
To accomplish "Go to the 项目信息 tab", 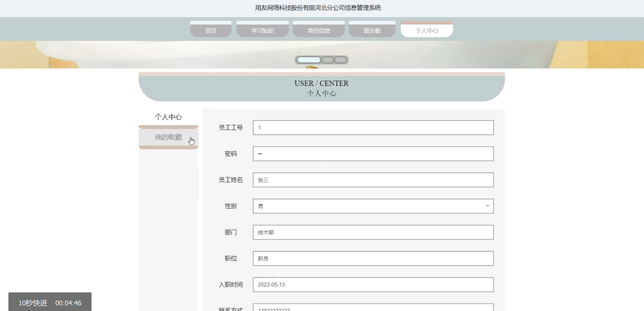I will coord(319,30).
